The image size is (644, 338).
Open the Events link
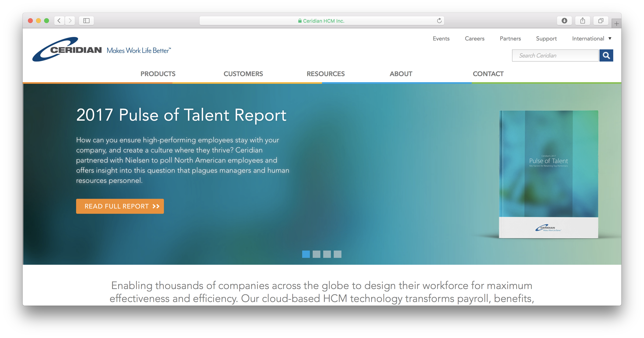coord(441,38)
